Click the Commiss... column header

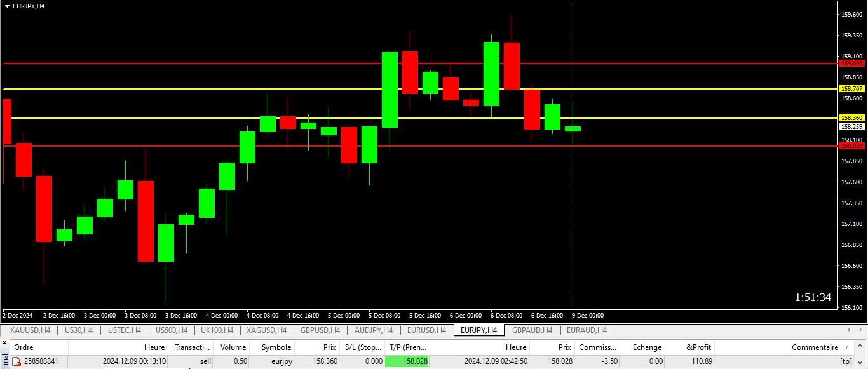(597, 347)
